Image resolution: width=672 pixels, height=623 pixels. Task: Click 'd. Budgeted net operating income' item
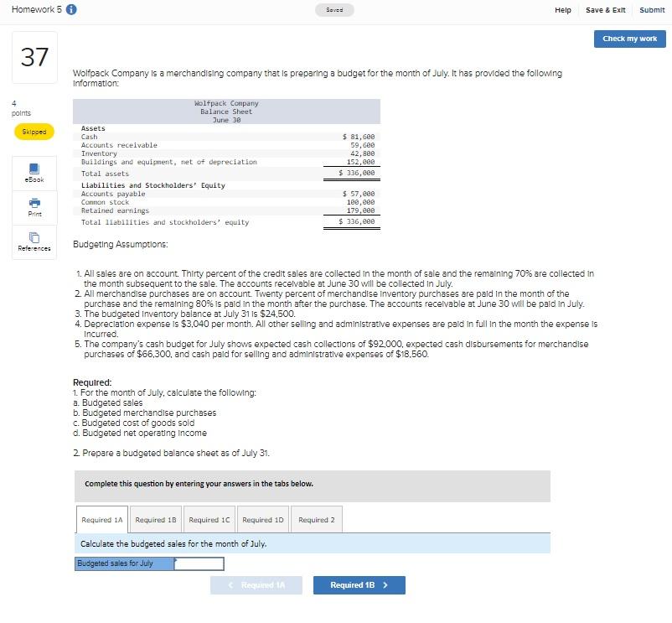[x=140, y=433]
